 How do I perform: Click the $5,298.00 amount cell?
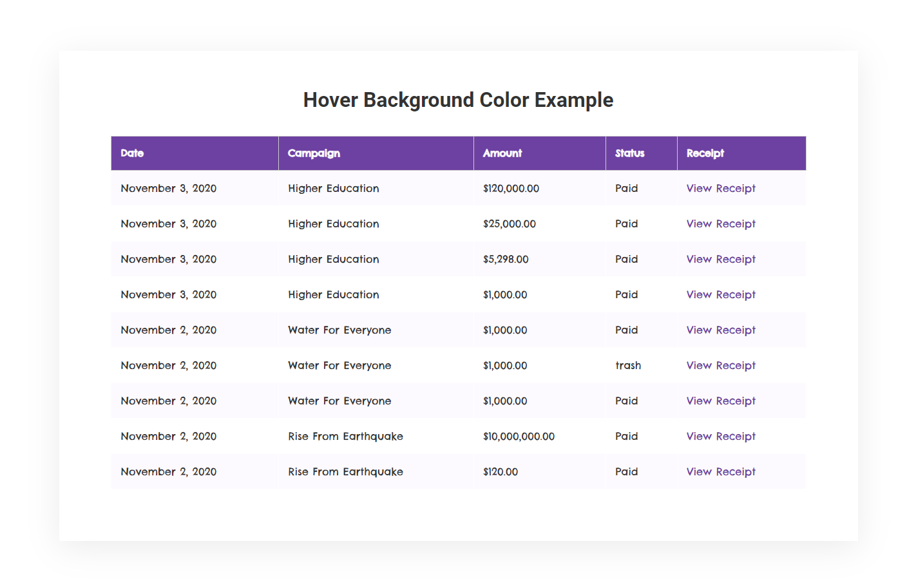(x=506, y=260)
